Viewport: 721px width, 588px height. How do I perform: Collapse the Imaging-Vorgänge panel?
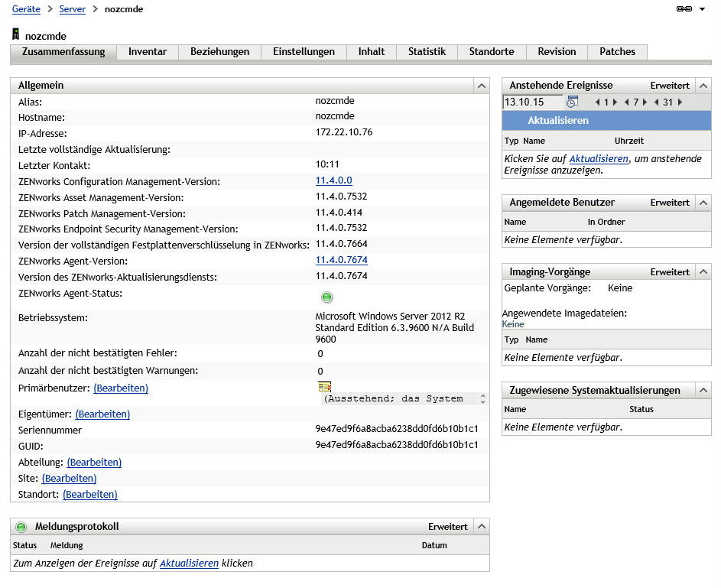pos(703,272)
